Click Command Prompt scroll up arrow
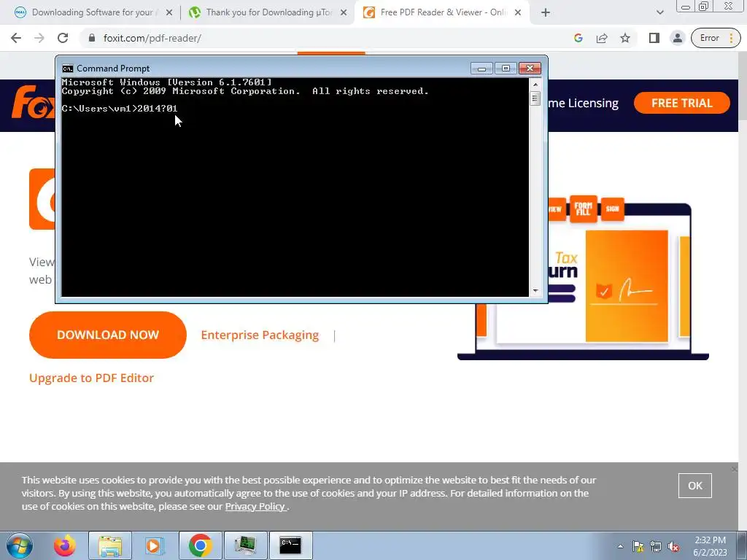The image size is (747, 560). point(535,85)
